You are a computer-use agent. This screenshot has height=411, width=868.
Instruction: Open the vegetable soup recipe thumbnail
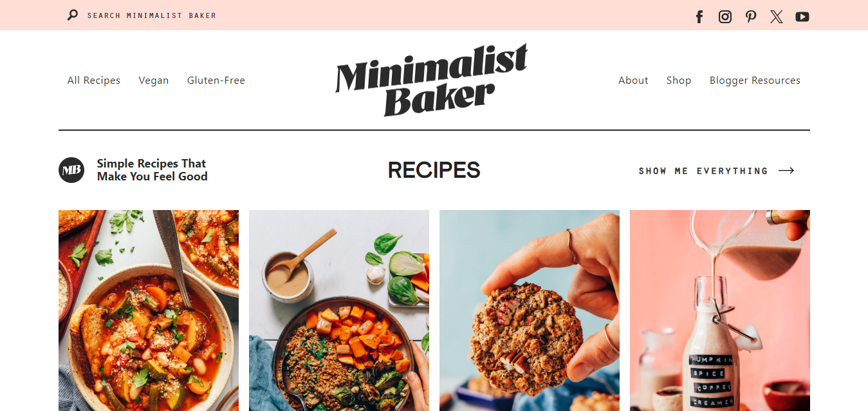tap(149, 311)
